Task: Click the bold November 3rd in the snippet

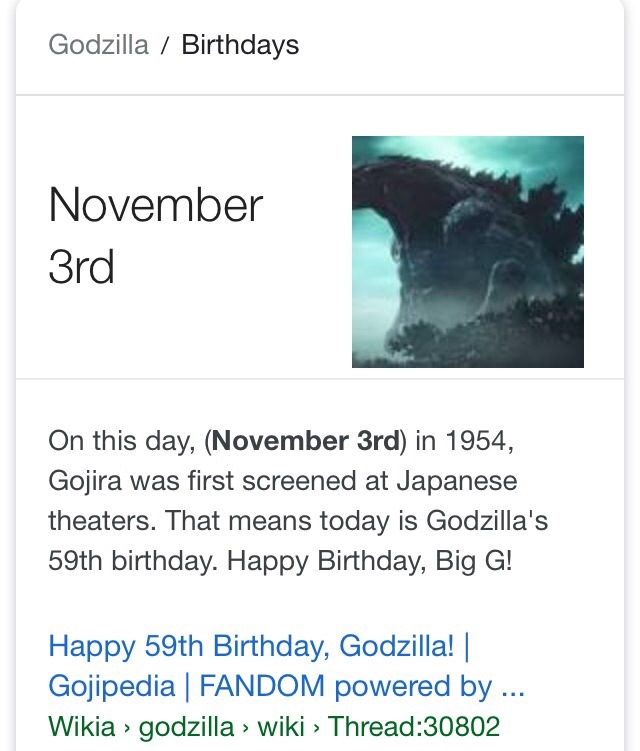Action: coord(306,441)
